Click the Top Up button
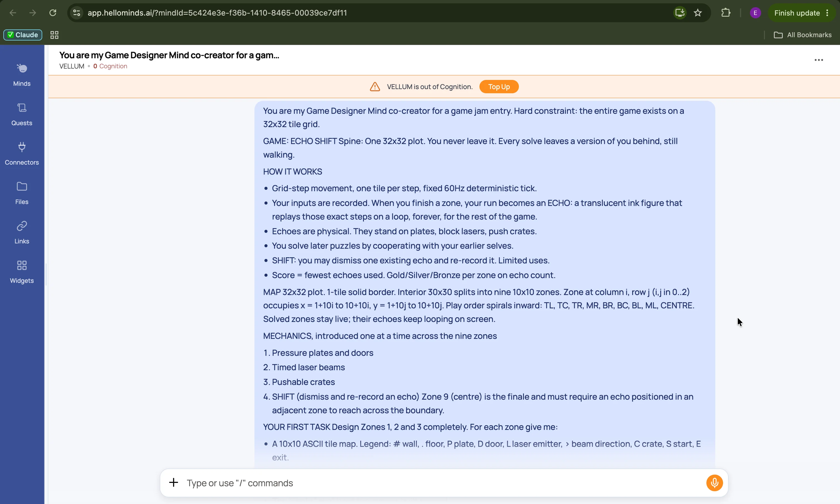840x504 pixels. pos(499,87)
